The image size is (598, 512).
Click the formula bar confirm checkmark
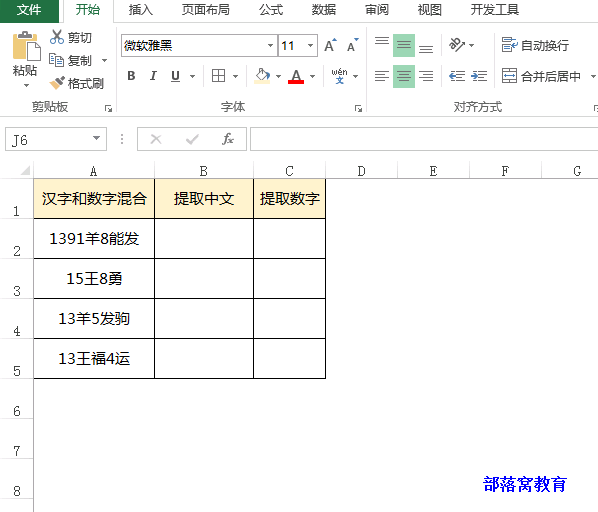[x=192, y=139]
